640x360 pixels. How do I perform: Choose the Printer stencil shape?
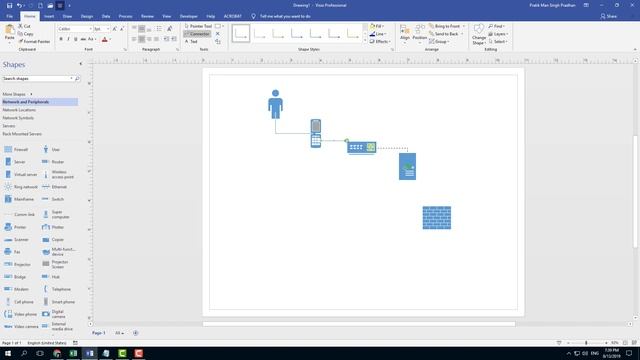[15, 227]
